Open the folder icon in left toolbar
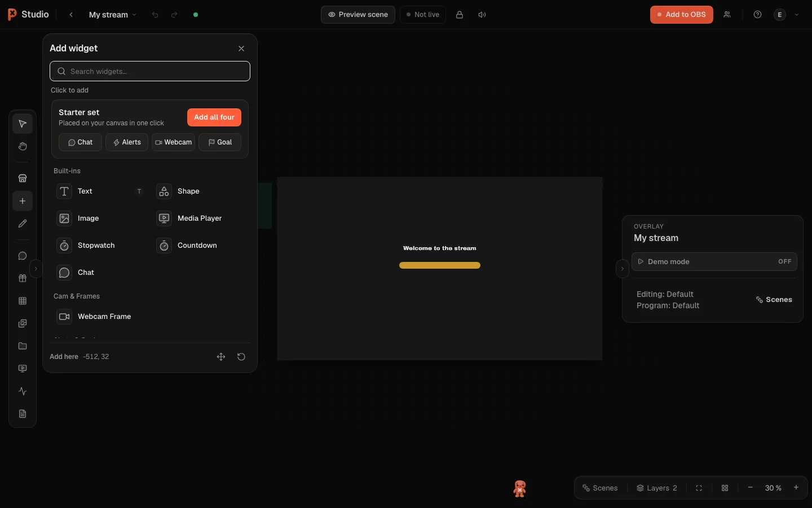 point(23,346)
